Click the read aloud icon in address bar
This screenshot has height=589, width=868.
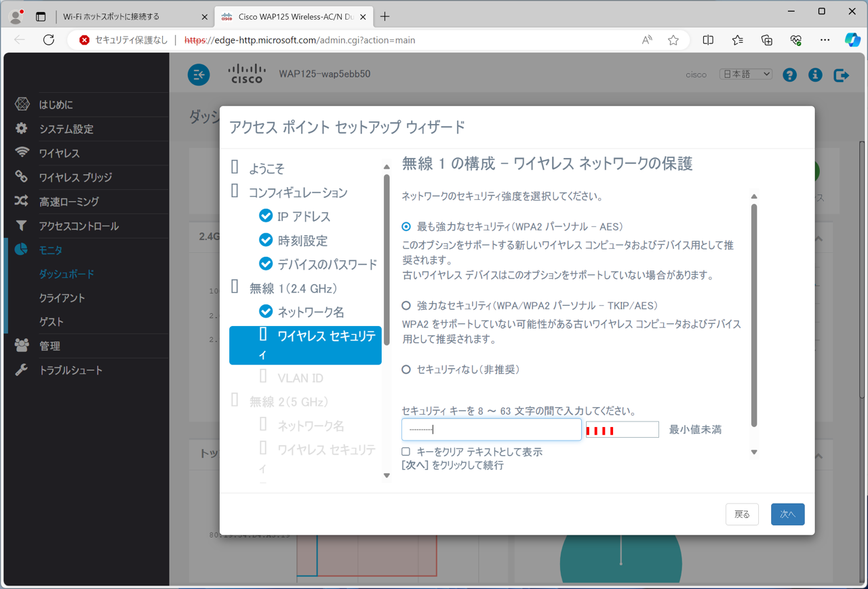(x=647, y=40)
